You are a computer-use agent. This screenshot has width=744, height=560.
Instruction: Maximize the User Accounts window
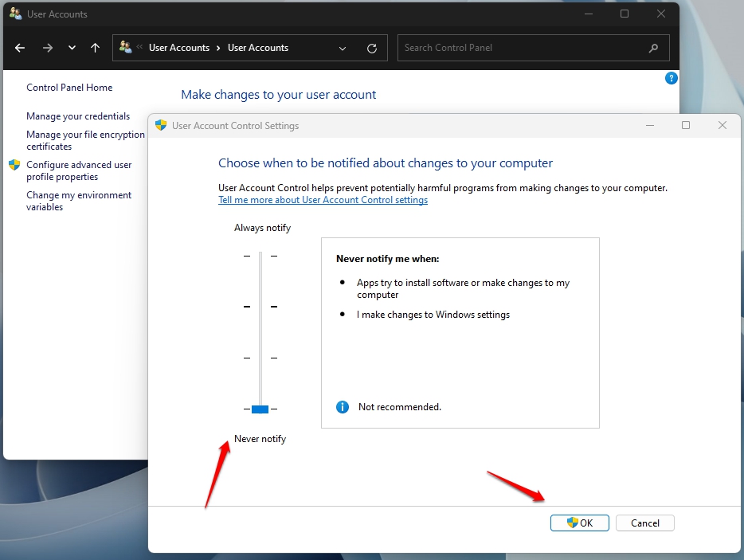625,14
